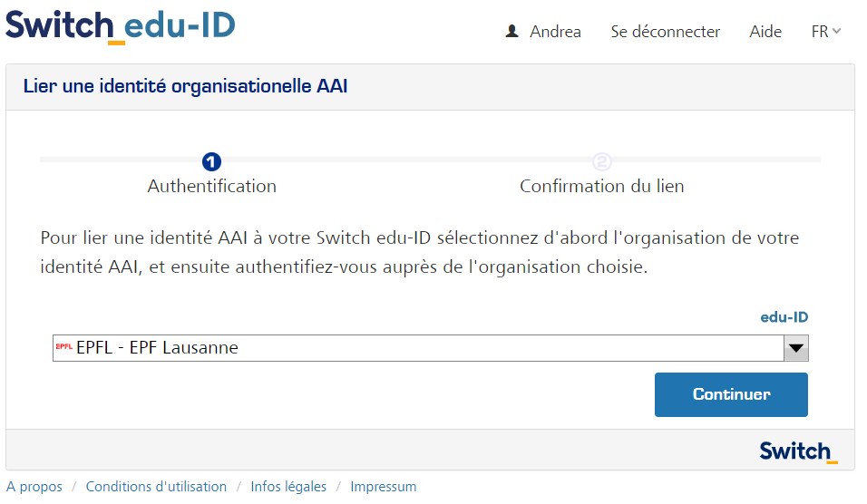The image size is (867, 504).
Task: Click the edu-ID label above the selector
Action: click(x=784, y=317)
